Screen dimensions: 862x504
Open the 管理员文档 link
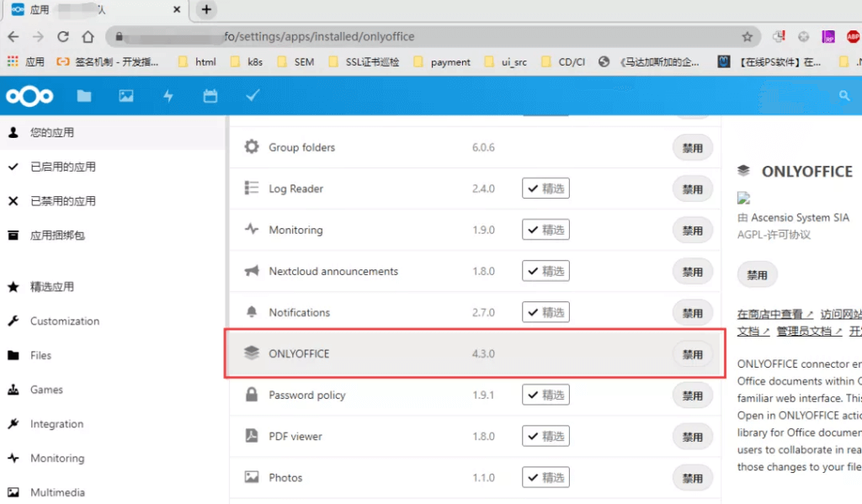click(x=809, y=331)
